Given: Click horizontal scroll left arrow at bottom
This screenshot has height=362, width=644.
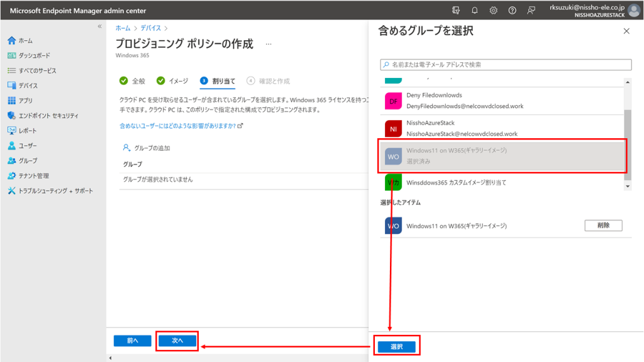Looking at the screenshot, I should tap(110, 358).
